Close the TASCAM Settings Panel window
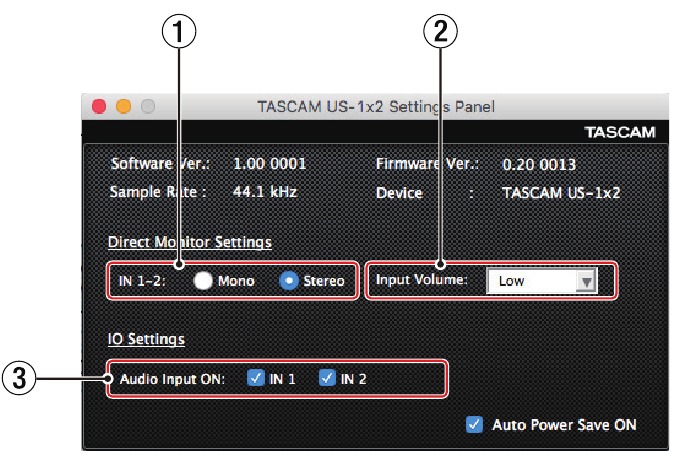Image resolution: width=673 pixels, height=460 pixels. (x=99, y=106)
